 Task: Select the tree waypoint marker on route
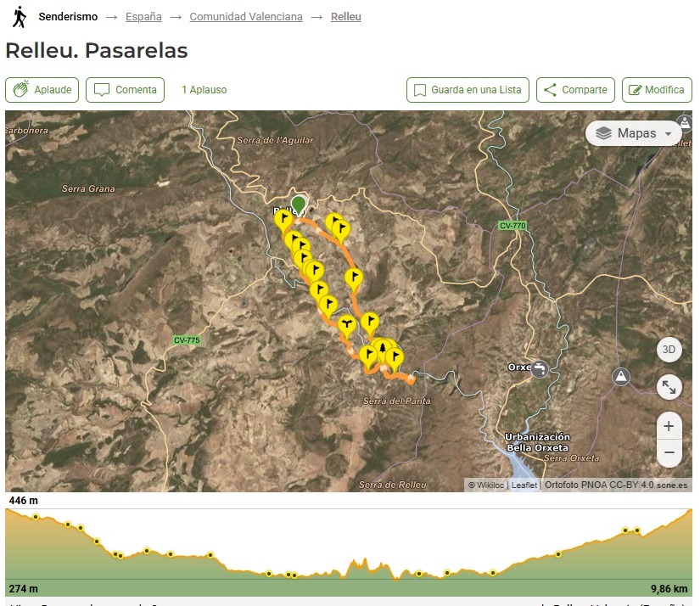click(x=383, y=349)
